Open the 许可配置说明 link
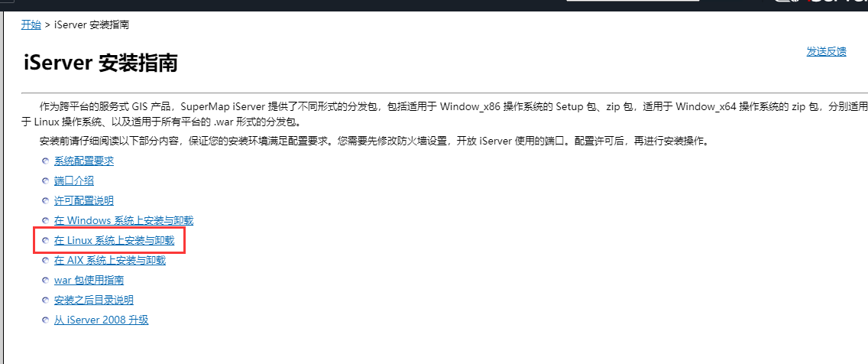The height and width of the screenshot is (364, 868). [84, 200]
